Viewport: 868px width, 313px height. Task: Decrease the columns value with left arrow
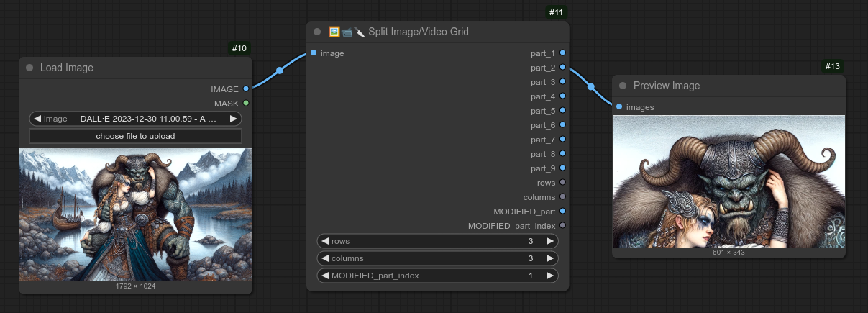(x=325, y=258)
